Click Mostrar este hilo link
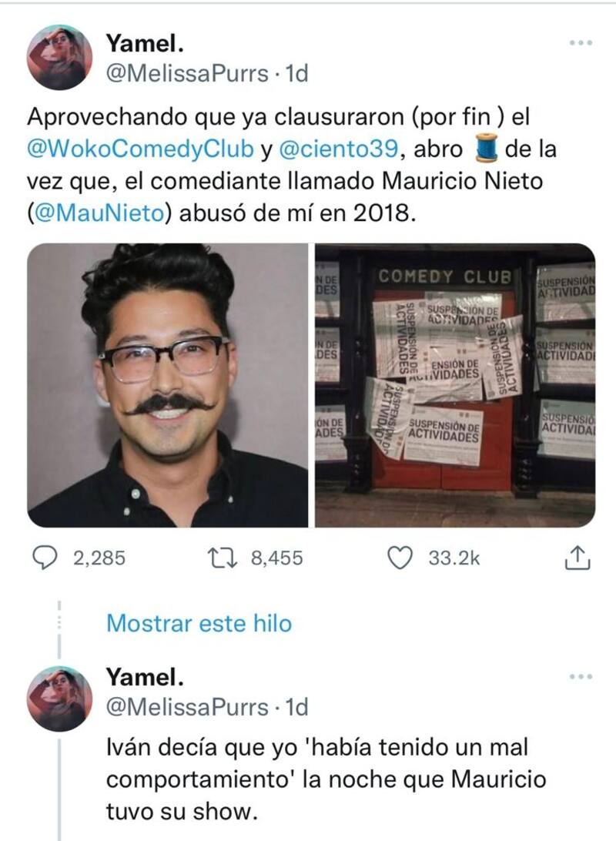The image size is (616, 841). click(x=199, y=623)
